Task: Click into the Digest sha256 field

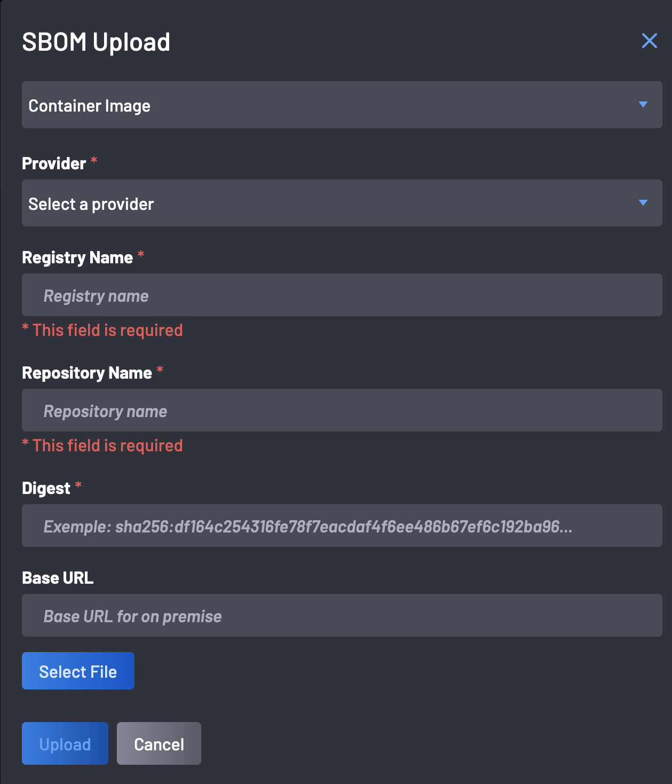Action: (x=342, y=526)
